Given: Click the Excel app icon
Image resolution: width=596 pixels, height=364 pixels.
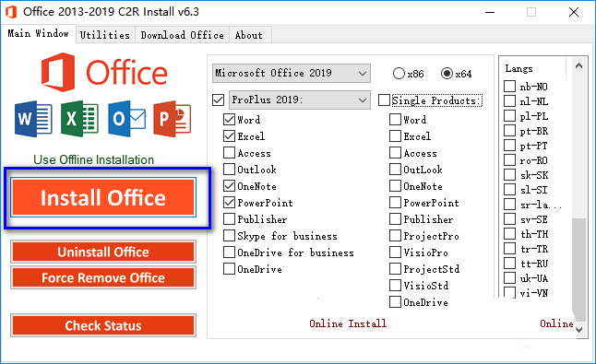Looking at the screenshot, I should (80, 119).
